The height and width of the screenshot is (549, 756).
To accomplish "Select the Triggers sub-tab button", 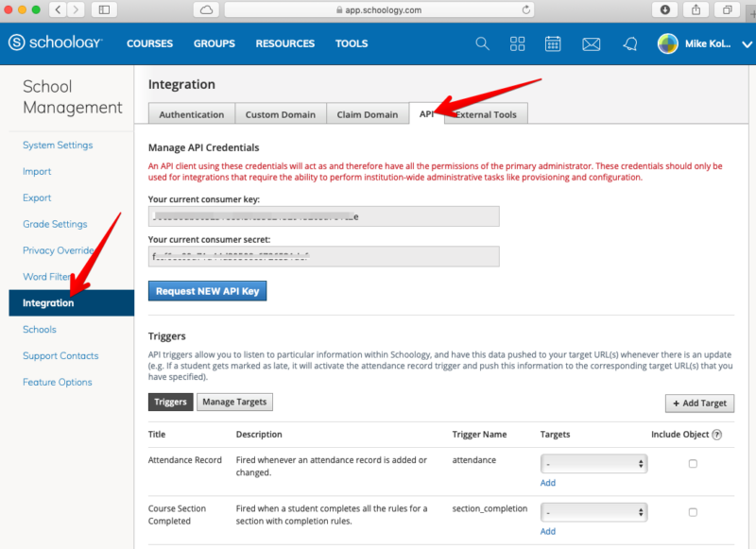I will pos(170,402).
